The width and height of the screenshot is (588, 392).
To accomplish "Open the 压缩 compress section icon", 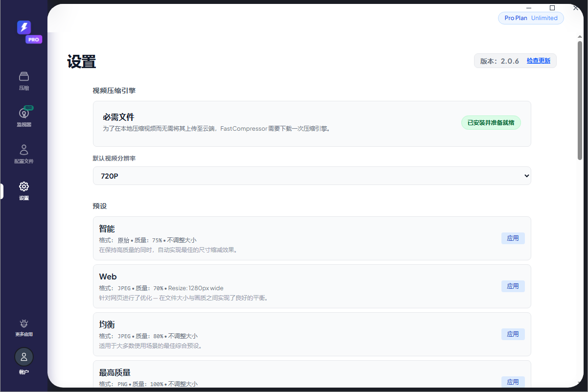I will pos(24,76).
